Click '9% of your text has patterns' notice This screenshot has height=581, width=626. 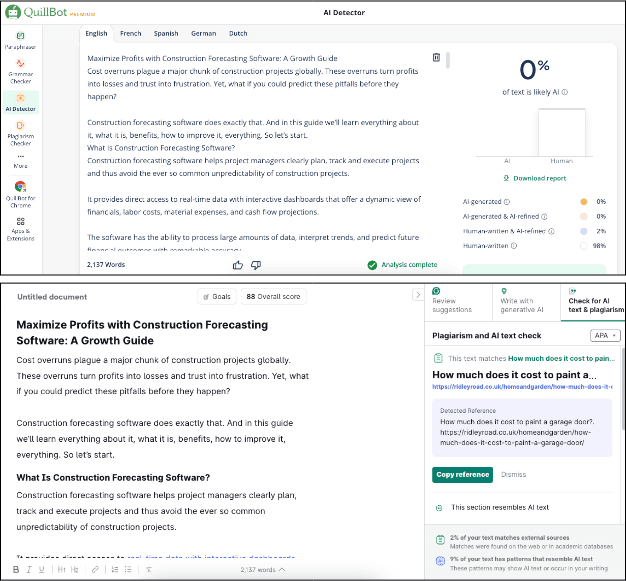coord(521,559)
